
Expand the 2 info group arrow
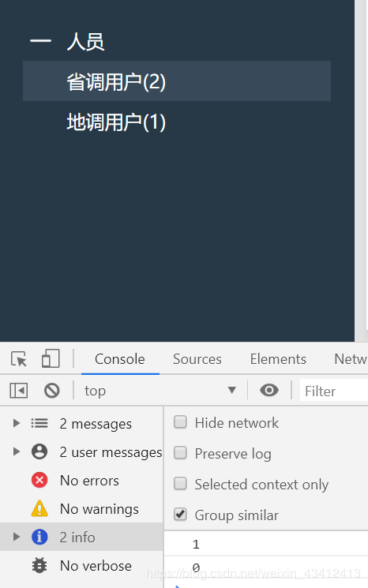pyautogui.click(x=16, y=537)
